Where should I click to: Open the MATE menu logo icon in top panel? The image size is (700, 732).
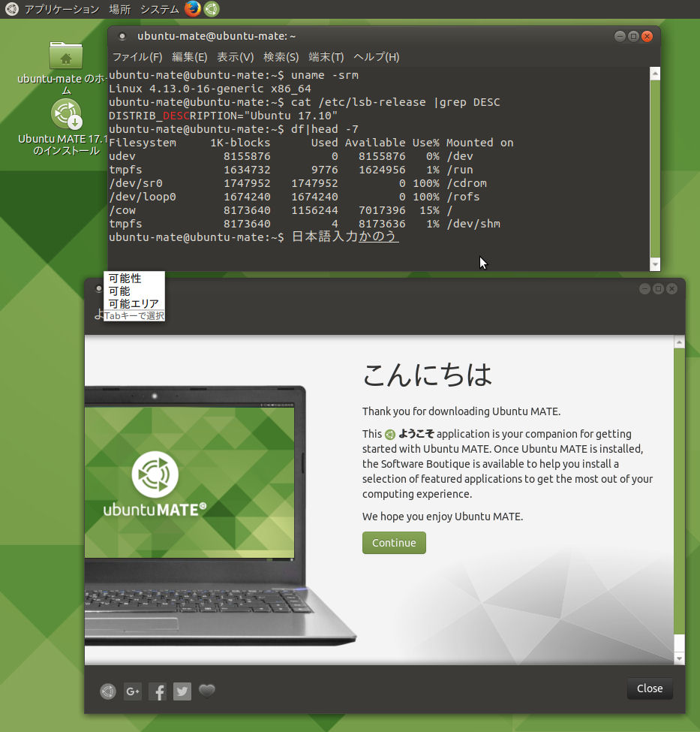[12, 9]
